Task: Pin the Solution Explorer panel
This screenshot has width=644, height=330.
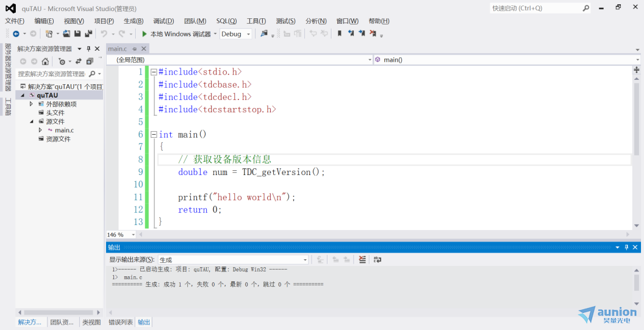Action: point(88,49)
